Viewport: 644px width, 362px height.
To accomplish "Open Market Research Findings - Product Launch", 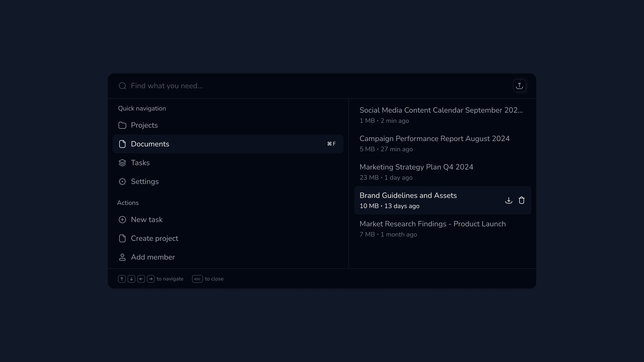I will click(x=432, y=229).
